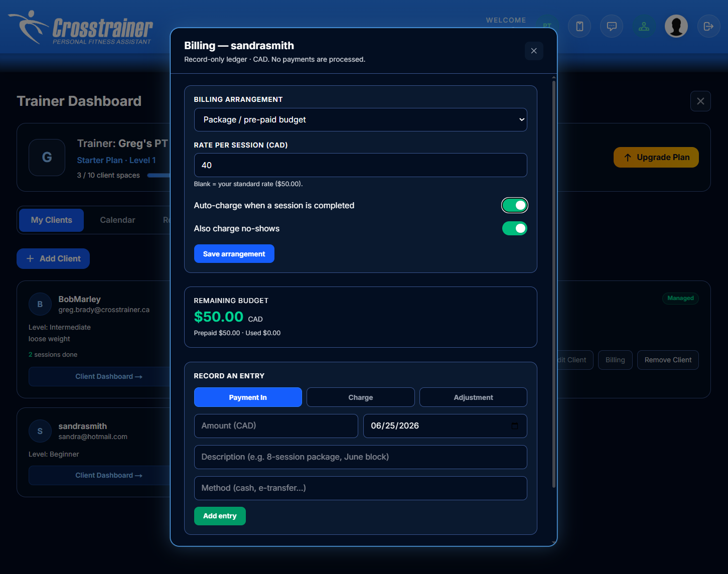Open the Billing Arrangement dropdown
This screenshot has width=728, height=574.
point(360,119)
